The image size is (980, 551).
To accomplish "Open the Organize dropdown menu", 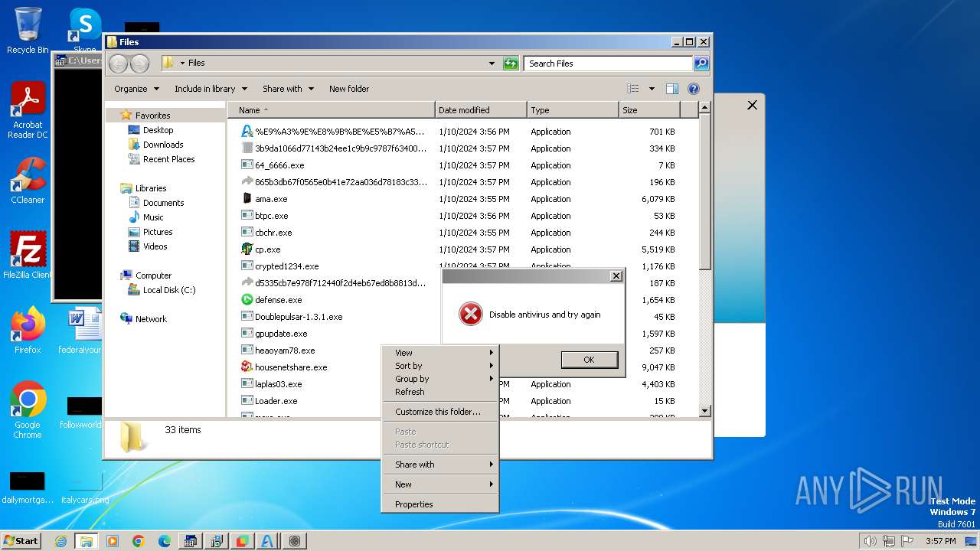I will pyautogui.click(x=136, y=89).
